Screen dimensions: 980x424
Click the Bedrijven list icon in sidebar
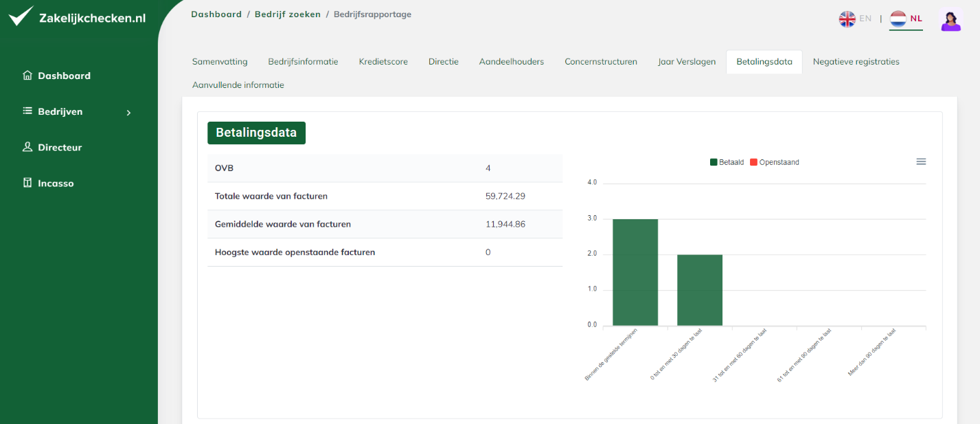point(27,111)
